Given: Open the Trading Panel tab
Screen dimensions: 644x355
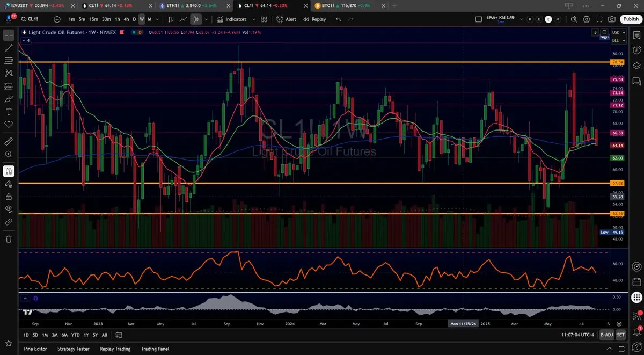Looking at the screenshot, I should (x=156, y=349).
